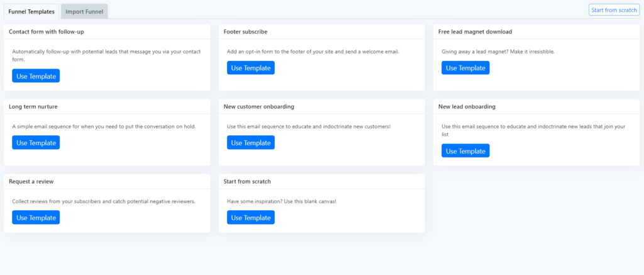Use Template for Footer subscribe
The image size is (644, 275).
[x=250, y=68]
